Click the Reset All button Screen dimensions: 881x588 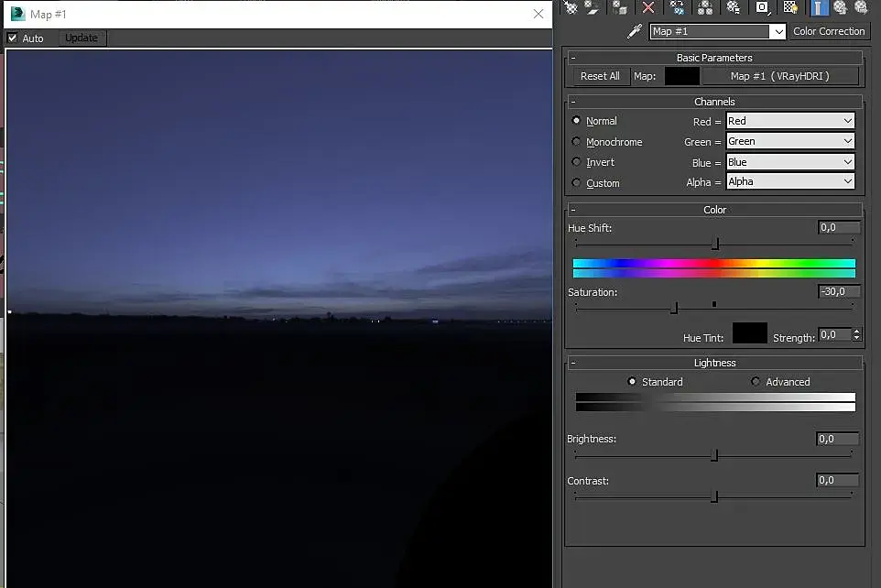600,76
